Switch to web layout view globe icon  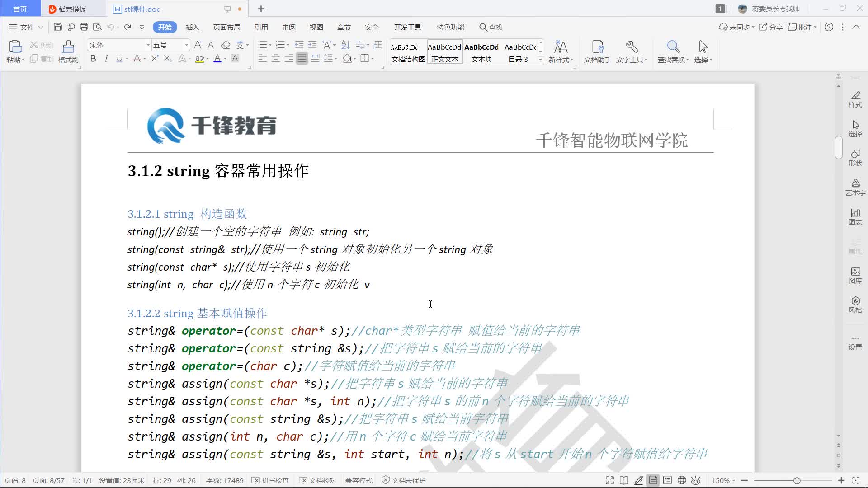pos(682,480)
